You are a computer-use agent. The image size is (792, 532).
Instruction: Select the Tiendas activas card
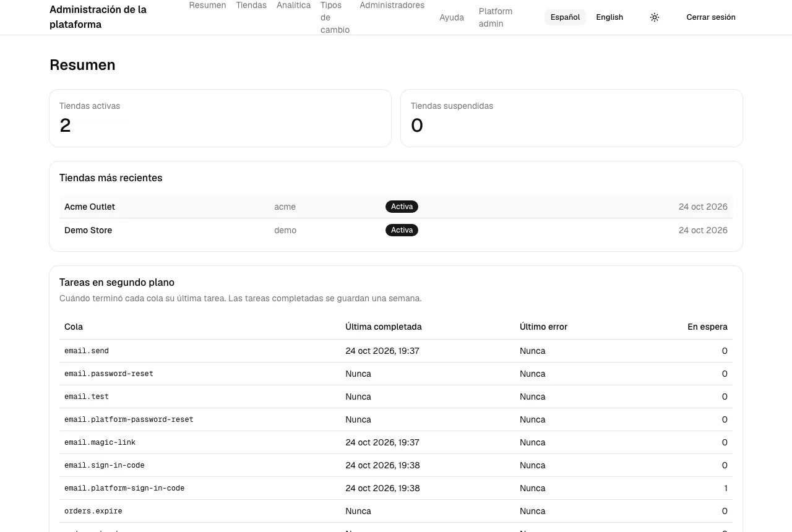[220, 118]
